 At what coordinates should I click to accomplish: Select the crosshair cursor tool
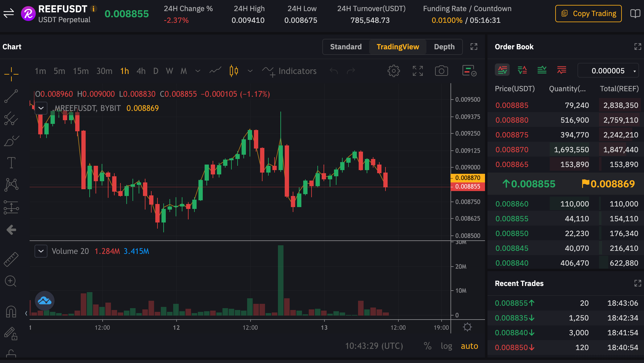coord(11,74)
